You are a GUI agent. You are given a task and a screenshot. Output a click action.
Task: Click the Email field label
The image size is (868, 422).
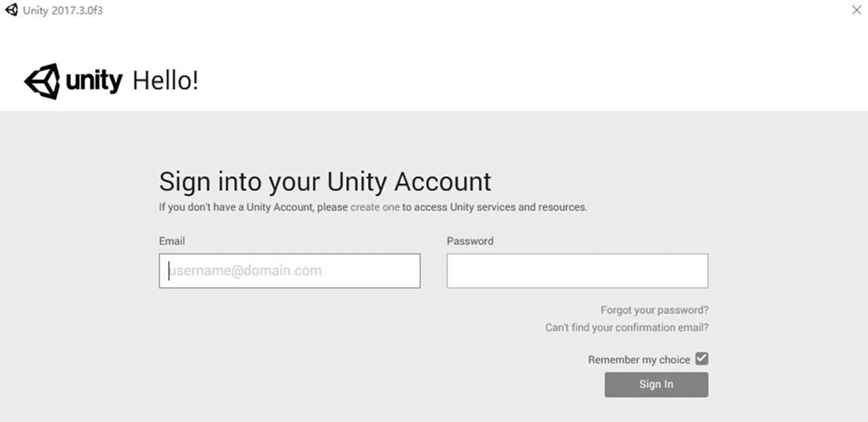click(x=172, y=242)
